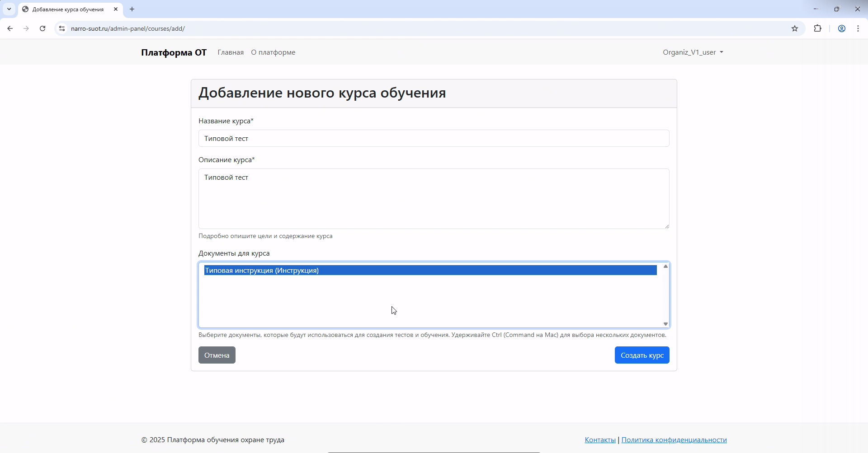This screenshot has height=453, width=868.
Task: Open the О платформе navigation link
Action: click(273, 52)
